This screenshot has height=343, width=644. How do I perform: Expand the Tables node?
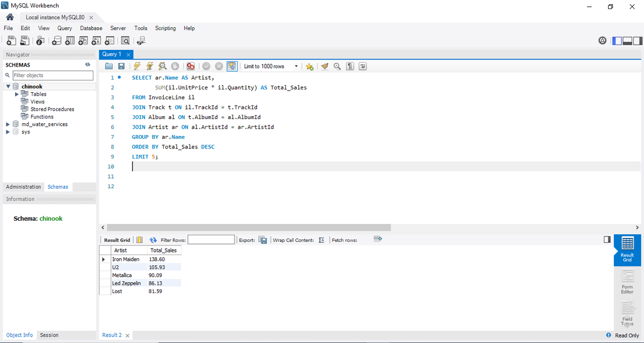pyautogui.click(x=16, y=94)
